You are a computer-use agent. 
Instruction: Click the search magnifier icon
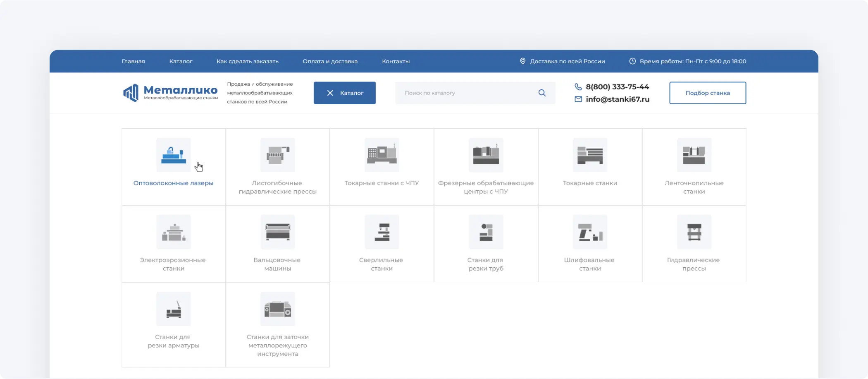[x=542, y=93]
